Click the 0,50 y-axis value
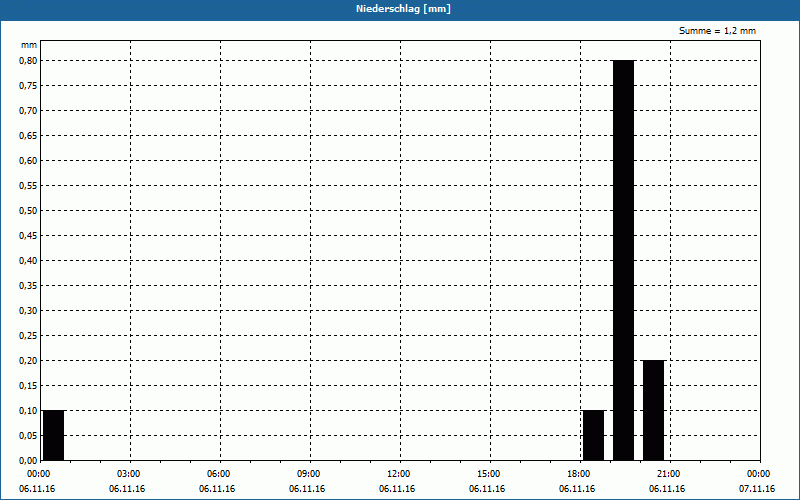This screenshot has width=800, height=500. (28, 211)
